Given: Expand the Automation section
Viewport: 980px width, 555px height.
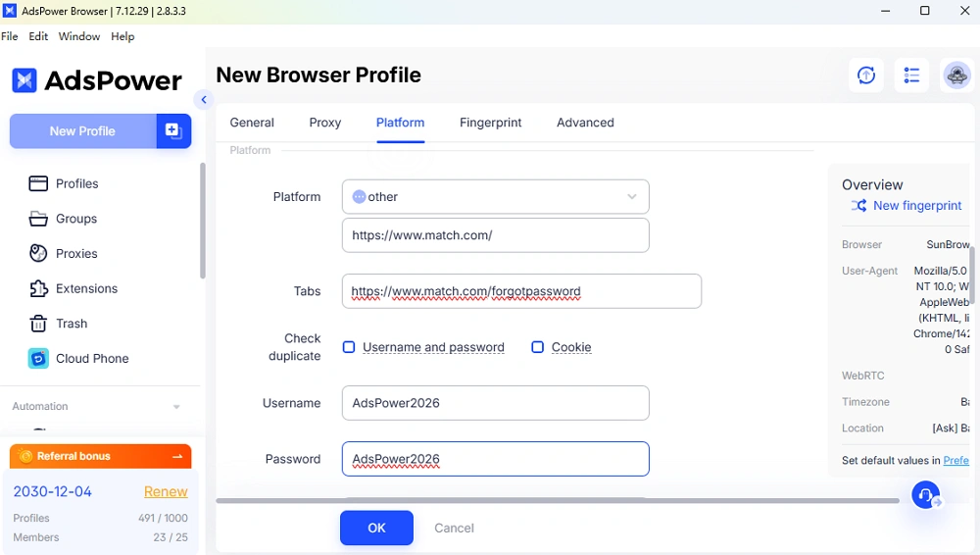Looking at the screenshot, I should (x=176, y=407).
